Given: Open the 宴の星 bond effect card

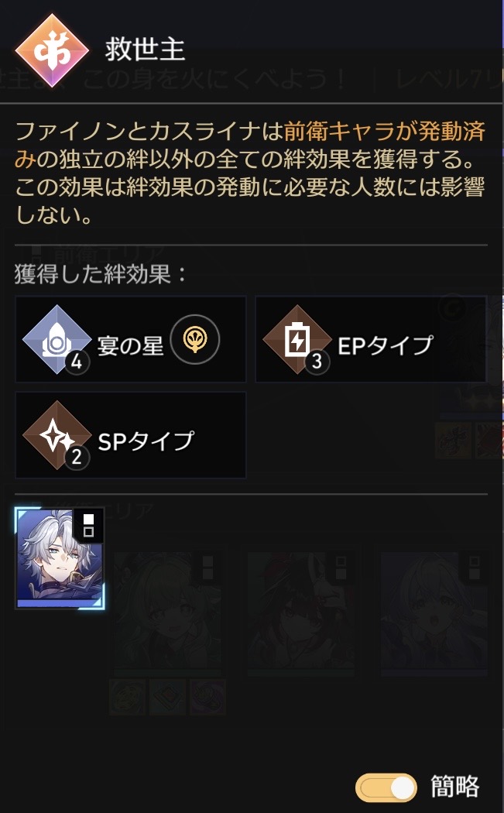Looking at the screenshot, I should click(131, 340).
